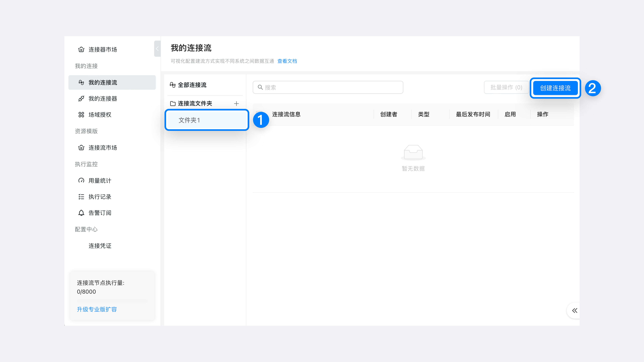This screenshot has width=644, height=362.
Task: Click the 0/8000 execution quota progress area
Action: [x=86, y=292]
